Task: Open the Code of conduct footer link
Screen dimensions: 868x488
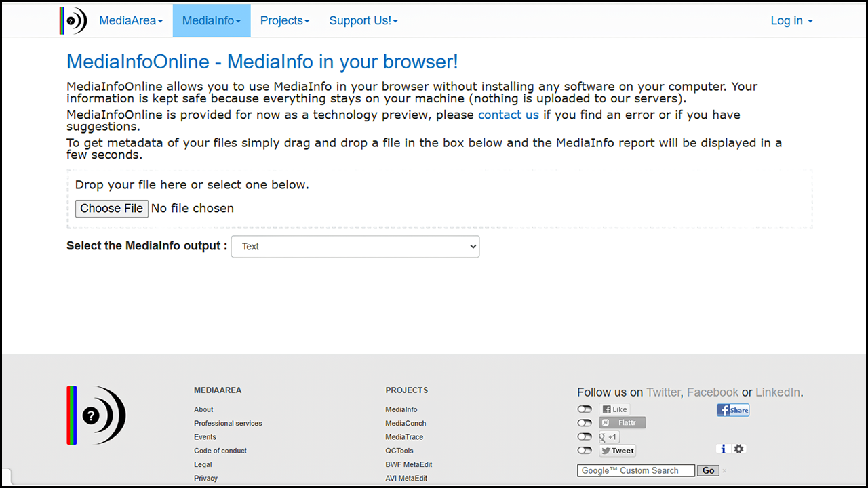Action: click(x=220, y=451)
